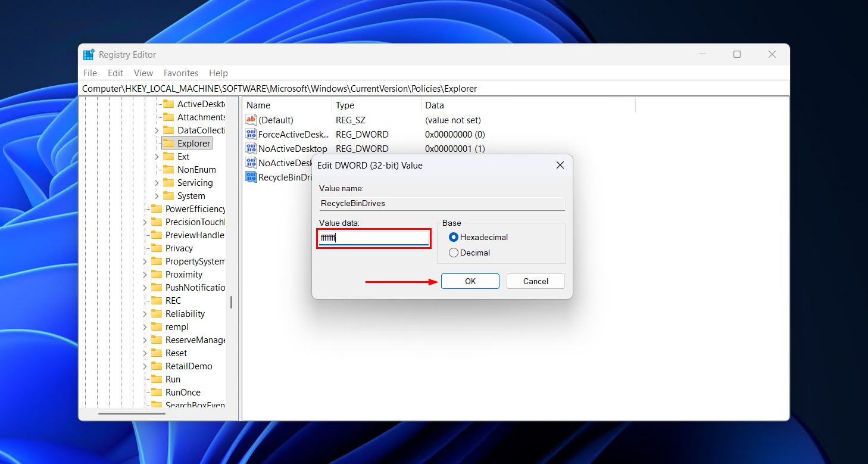Click the '(value not set)' data cell
The image size is (868, 464).
453,120
